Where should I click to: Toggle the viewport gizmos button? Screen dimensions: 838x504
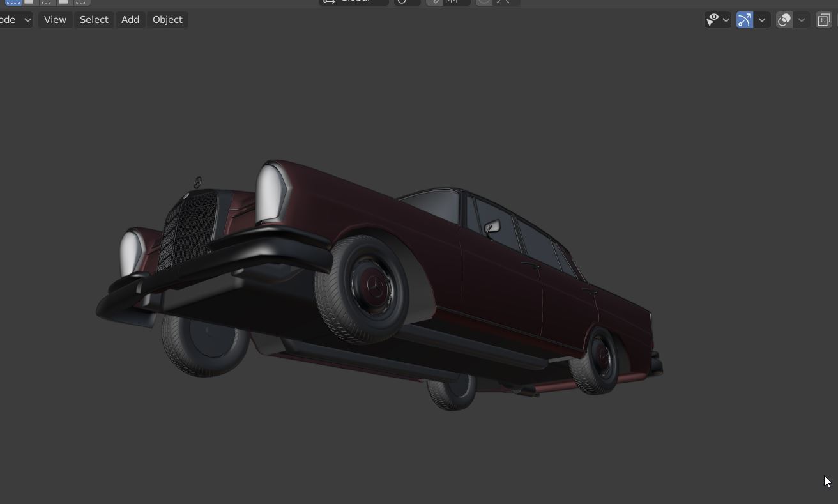(745, 20)
